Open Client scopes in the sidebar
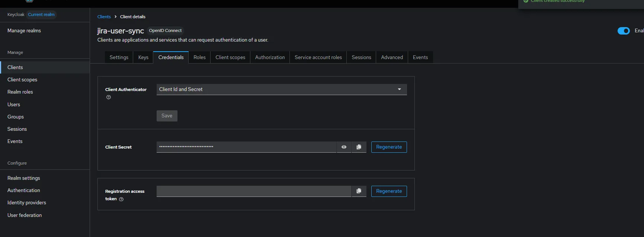This screenshot has width=644, height=237. coord(45,79)
